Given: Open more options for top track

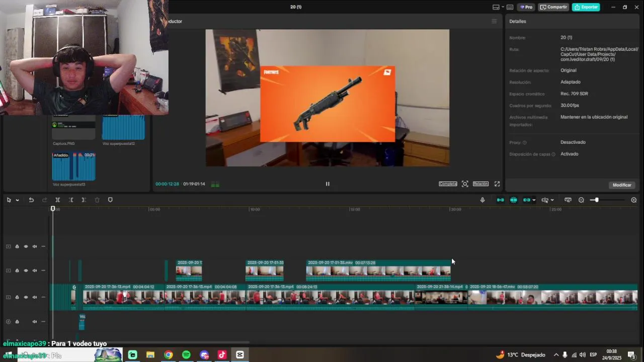Looking at the screenshot, I should pos(43,246).
